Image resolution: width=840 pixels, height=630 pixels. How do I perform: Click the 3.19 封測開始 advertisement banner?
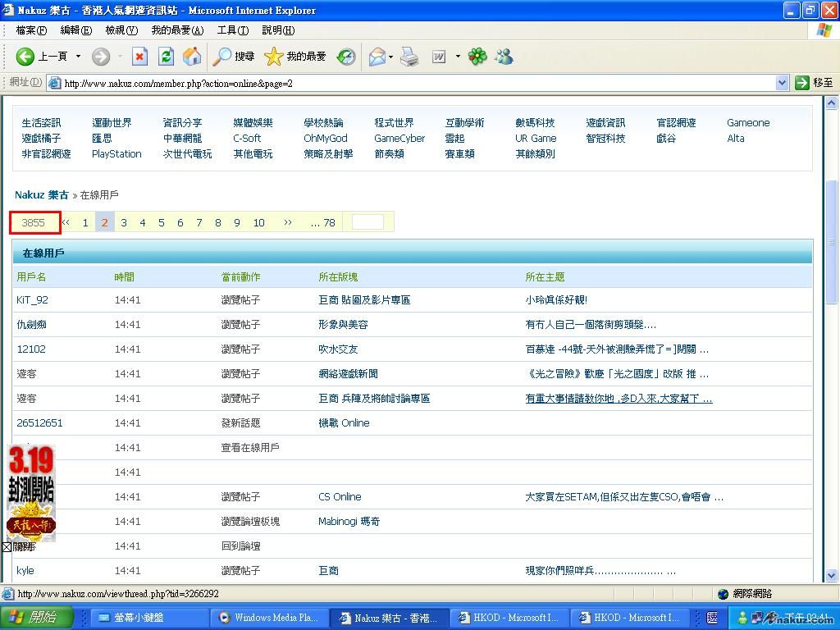click(31, 493)
